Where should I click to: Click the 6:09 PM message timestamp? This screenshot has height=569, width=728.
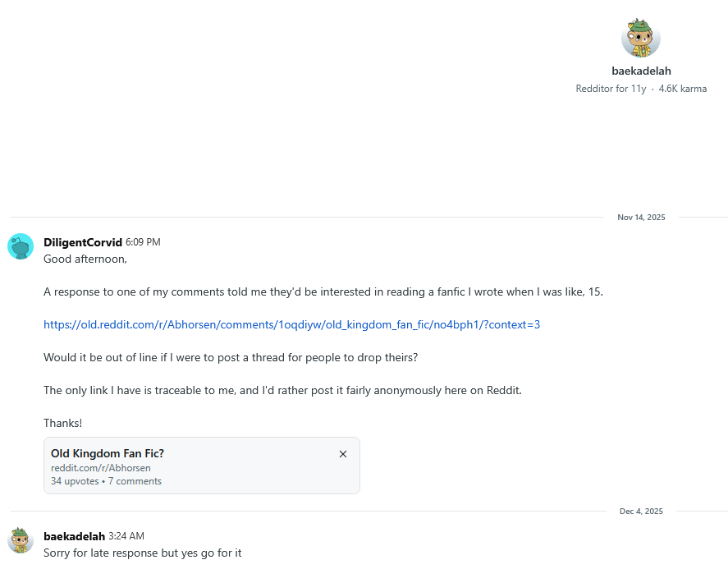tap(143, 242)
